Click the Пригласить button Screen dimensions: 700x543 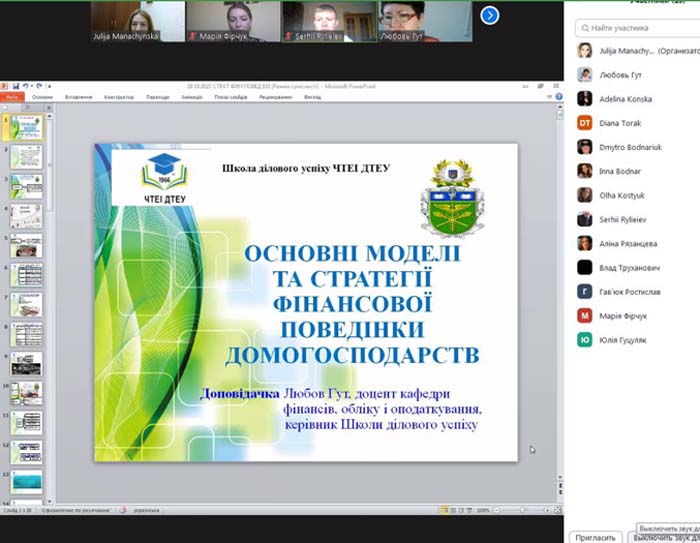595,538
